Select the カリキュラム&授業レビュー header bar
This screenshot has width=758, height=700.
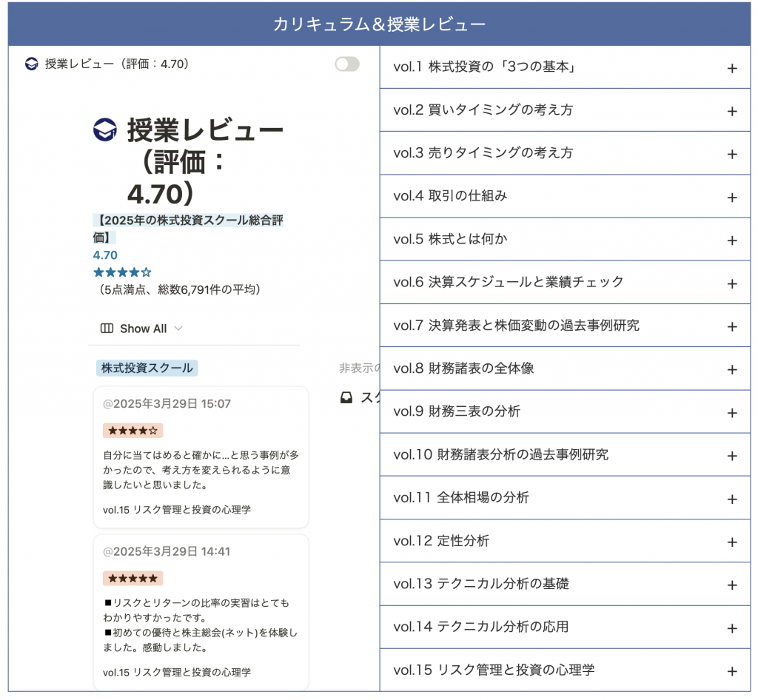[379, 24]
